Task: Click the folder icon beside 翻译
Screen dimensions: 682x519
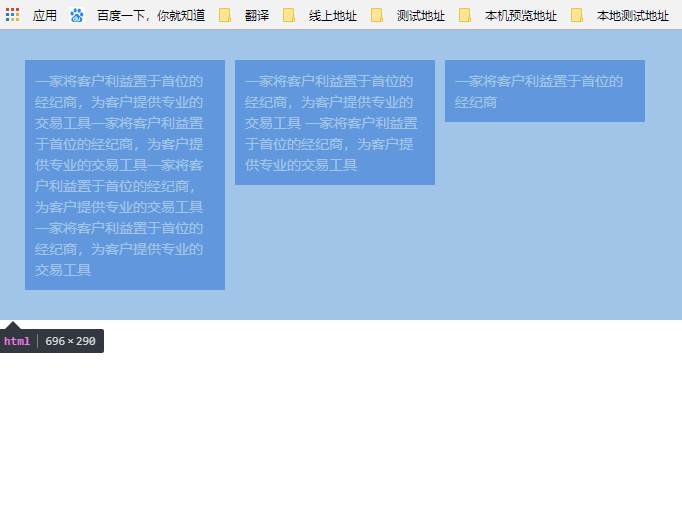Action: [225, 15]
